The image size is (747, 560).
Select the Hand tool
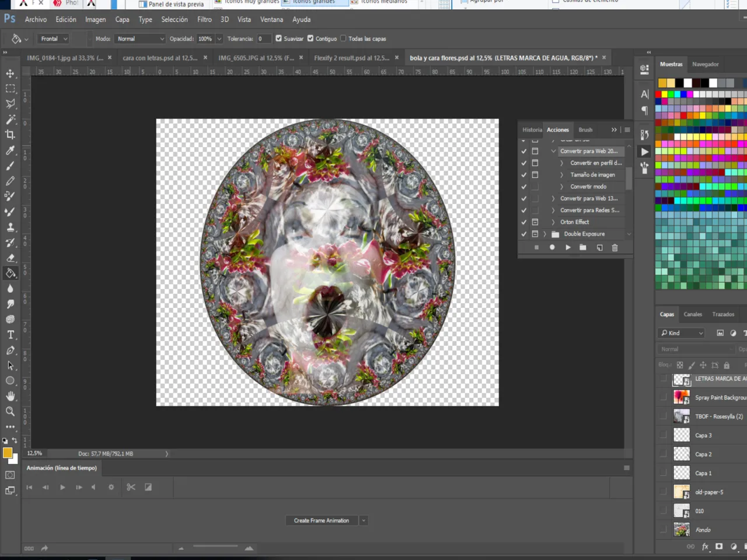tap(11, 396)
